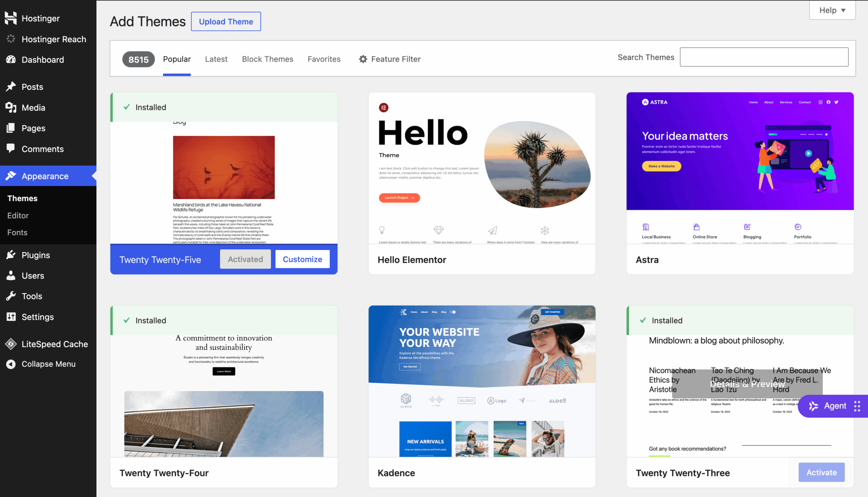Click the Feature Filter link text
The image size is (868, 497).
pos(396,59)
